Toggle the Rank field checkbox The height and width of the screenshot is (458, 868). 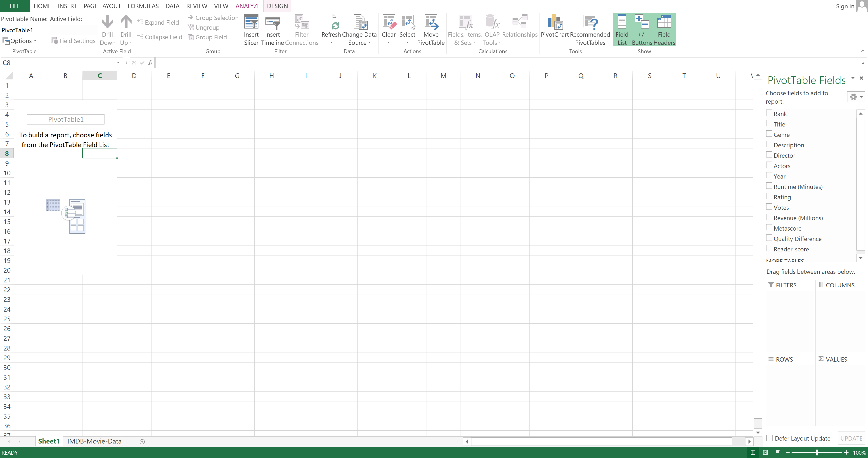pos(769,113)
